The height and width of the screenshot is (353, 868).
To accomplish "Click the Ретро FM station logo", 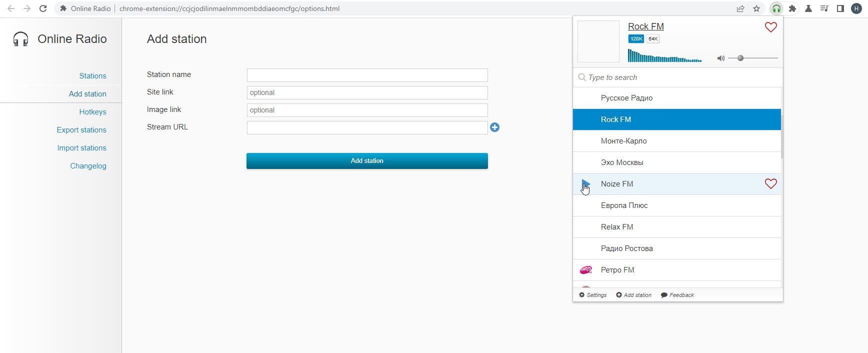I will tap(585, 270).
